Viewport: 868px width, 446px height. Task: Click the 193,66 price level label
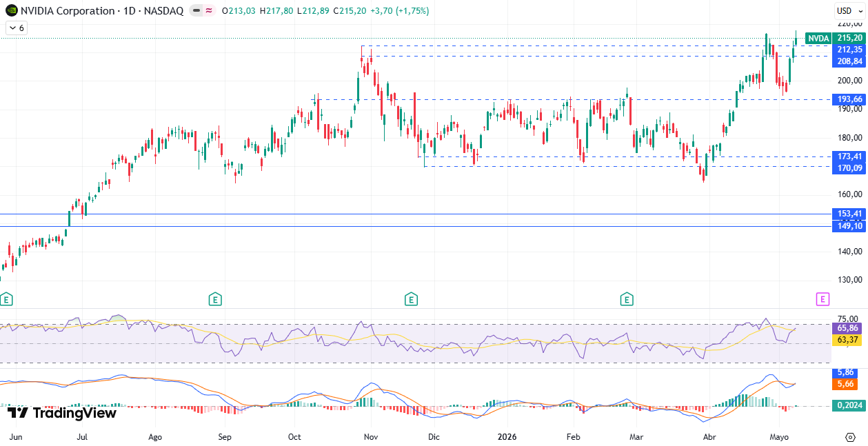pos(849,99)
